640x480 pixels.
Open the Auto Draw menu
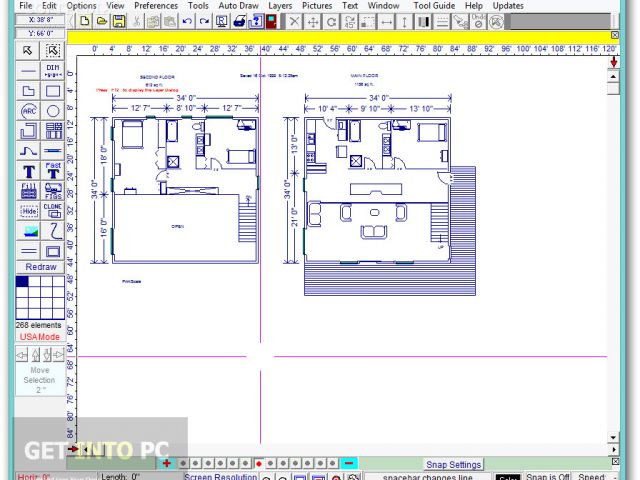pos(238,5)
